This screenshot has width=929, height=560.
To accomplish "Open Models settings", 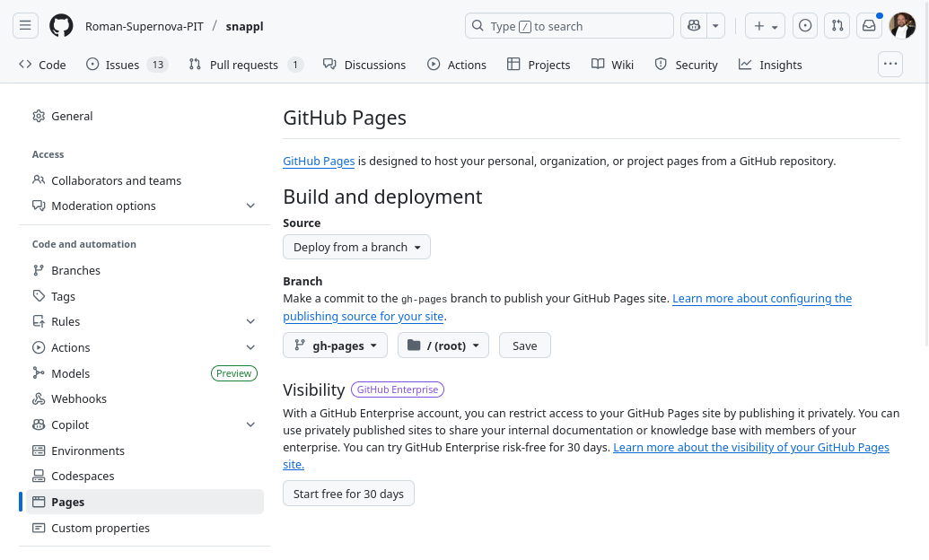I will [x=145, y=373].
